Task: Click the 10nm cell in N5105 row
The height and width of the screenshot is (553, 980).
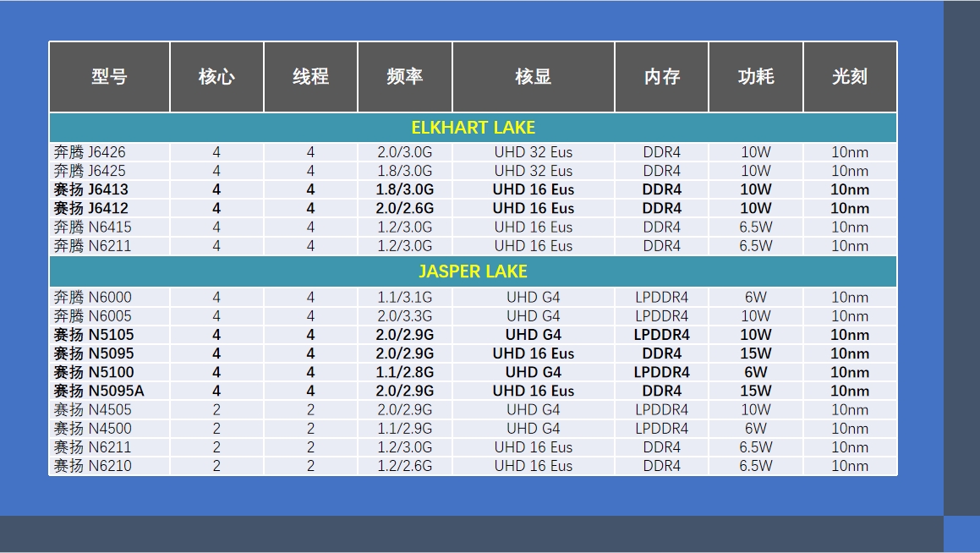Action: (850, 334)
